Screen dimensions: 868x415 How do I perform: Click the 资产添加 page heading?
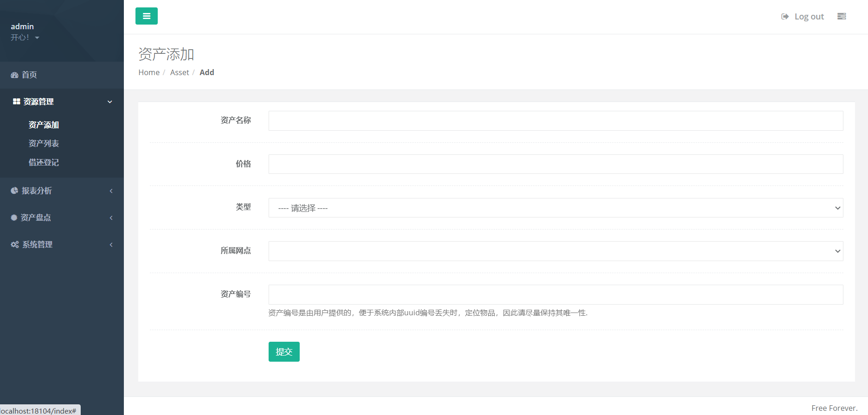tap(166, 54)
